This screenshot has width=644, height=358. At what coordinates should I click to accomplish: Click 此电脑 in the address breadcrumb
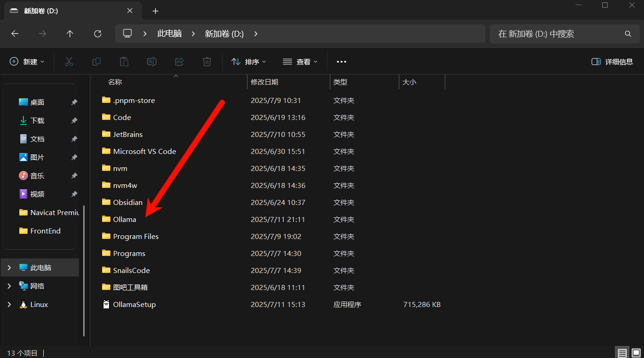[169, 34]
